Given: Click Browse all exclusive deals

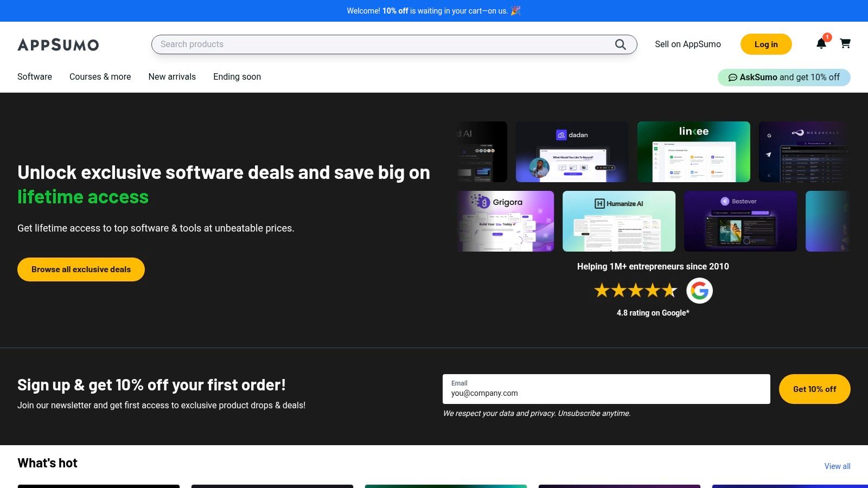Looking at the screenshot, I should (81, 269).
